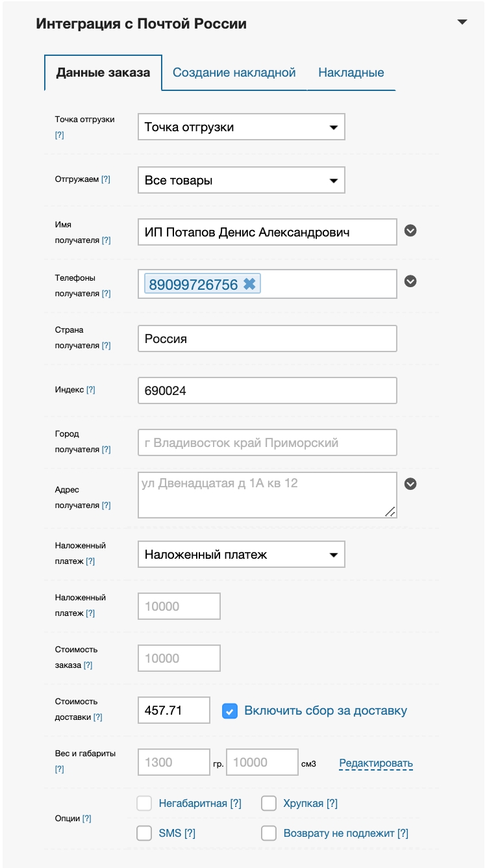Image resolution: width=487 pixels, height=868 pixels.
Task: Expand the Наложенный платеж dropdown
Action: point(241,555)
